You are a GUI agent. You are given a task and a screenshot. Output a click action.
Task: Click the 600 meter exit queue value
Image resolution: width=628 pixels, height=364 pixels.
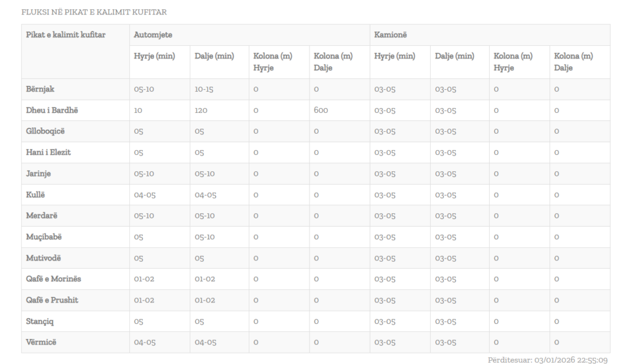320,110
